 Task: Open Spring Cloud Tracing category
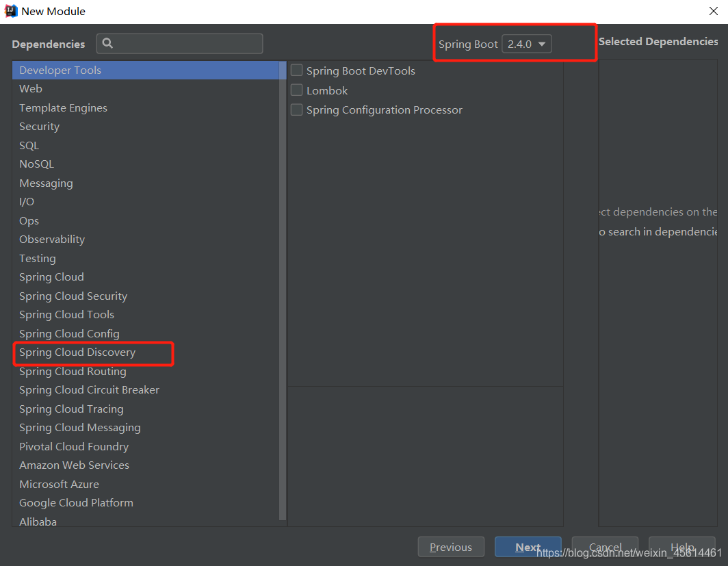coord(146,409)
